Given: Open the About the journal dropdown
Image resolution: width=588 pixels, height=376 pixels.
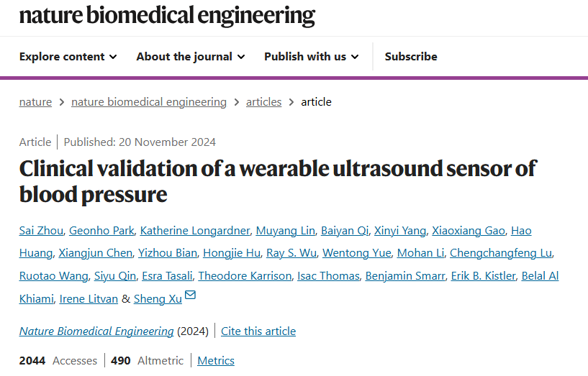Looking at the screenshot, I should click(x=191, y=57).
